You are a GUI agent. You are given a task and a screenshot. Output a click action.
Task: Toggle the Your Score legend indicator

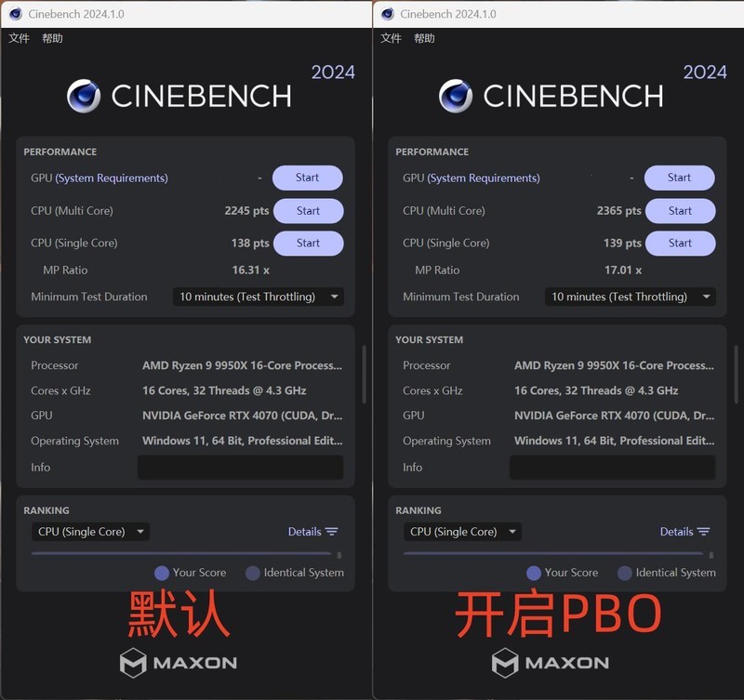(162, 573)
